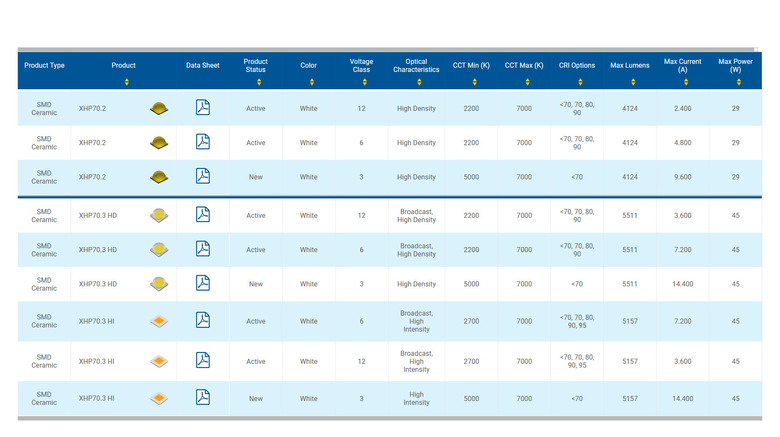Select 'Broadcast, High Intensity' in XHP70.3 HI 6-volt row
The image size is (780, 437).
(416, 321)
